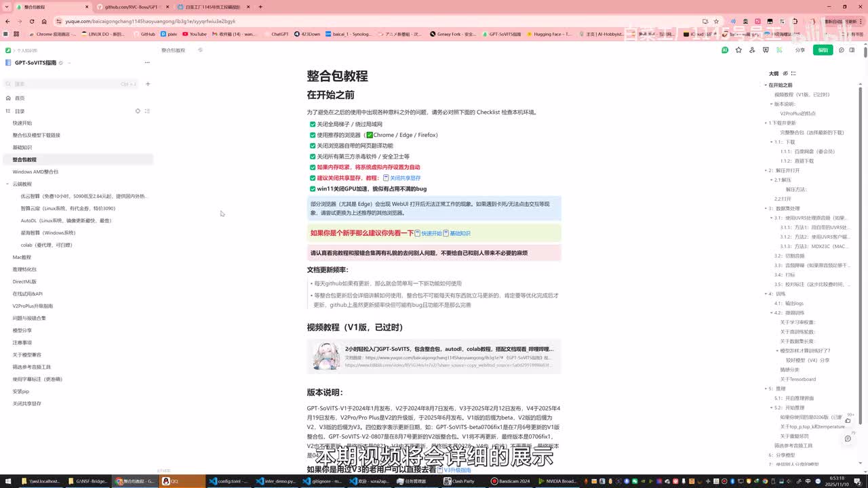Open a new browser tab
This screenshot has width=868, height=488.
click(260, 7)
